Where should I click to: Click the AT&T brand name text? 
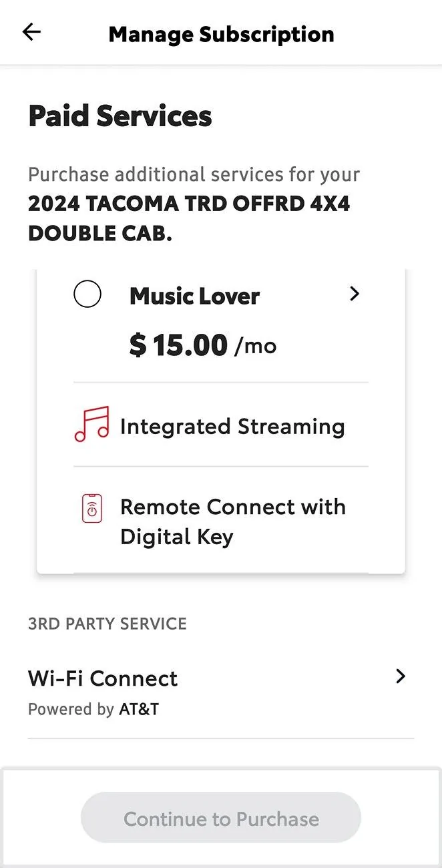click(139, 709)
